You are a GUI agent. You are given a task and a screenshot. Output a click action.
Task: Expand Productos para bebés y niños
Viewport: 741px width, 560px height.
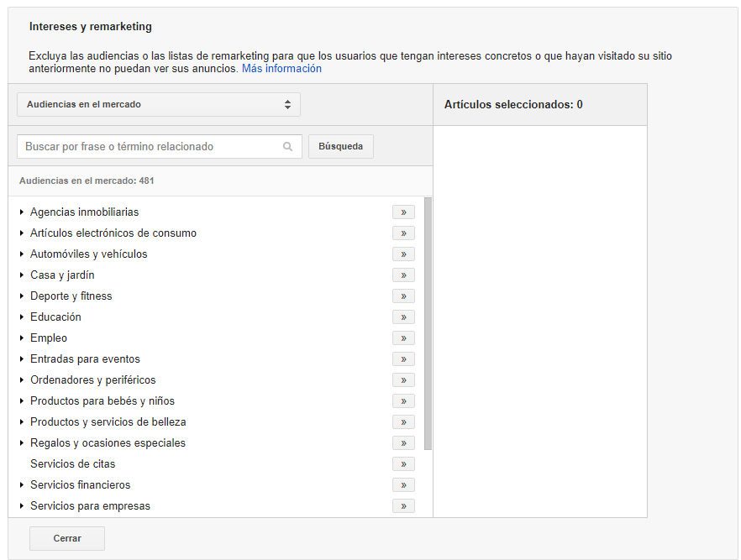tap(22, 401)
